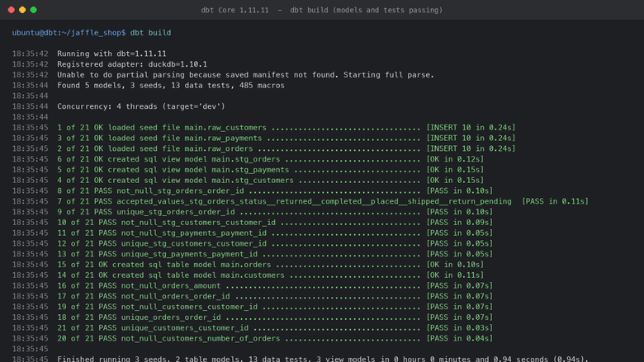Screen dimensions: 644x362
Task: Click the red close window button
Action: (x=12, y=10)
